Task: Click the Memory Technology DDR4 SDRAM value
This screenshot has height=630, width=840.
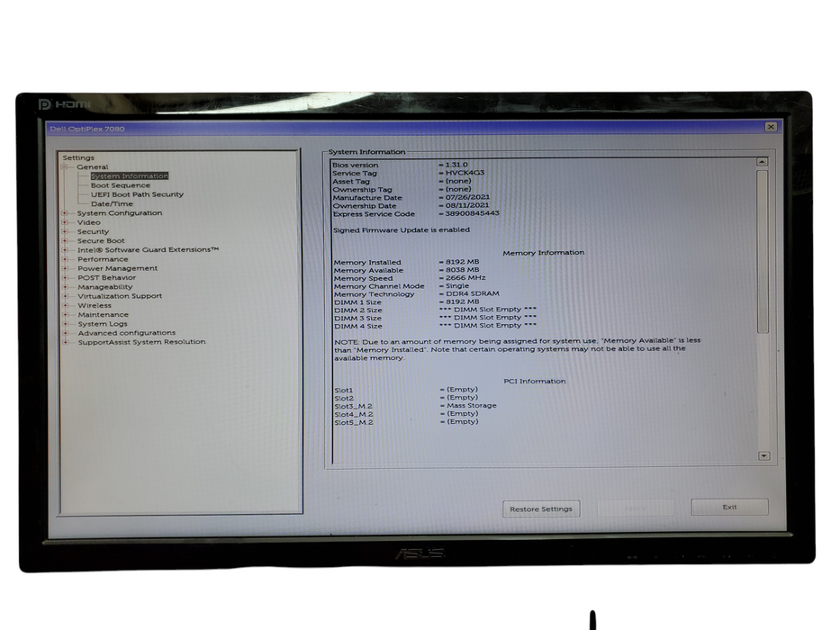Action: [x=472, y=293]
